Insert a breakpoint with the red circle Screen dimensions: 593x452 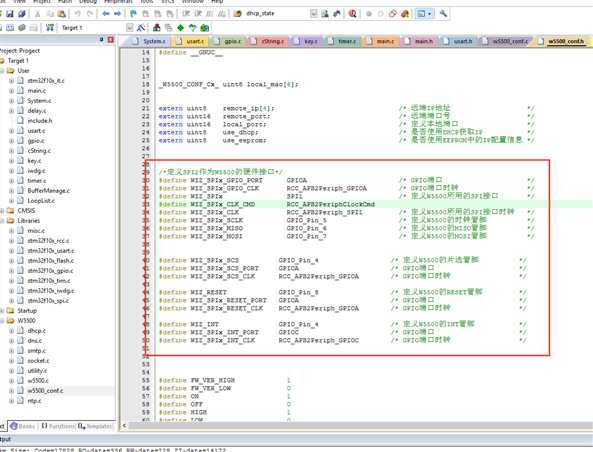[369, 14]
